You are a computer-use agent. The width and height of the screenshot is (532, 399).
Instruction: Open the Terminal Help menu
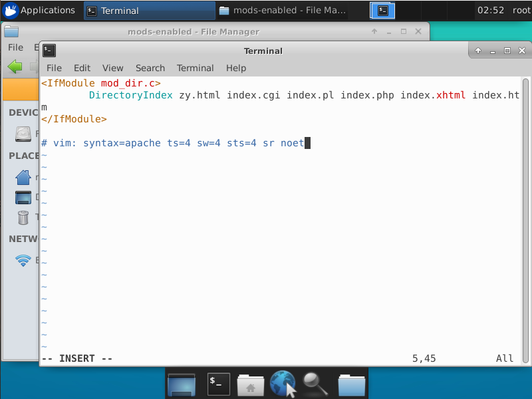236,68
